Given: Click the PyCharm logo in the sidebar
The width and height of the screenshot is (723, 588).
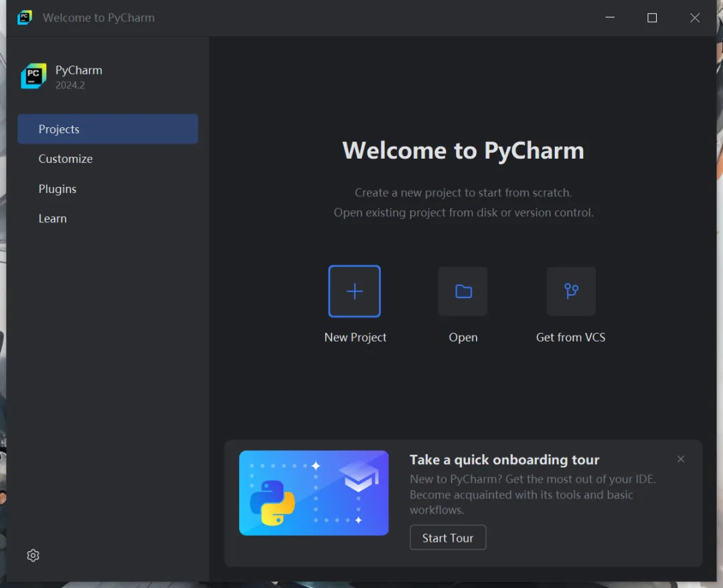Looking at the screenshot, I should point(33,76).
